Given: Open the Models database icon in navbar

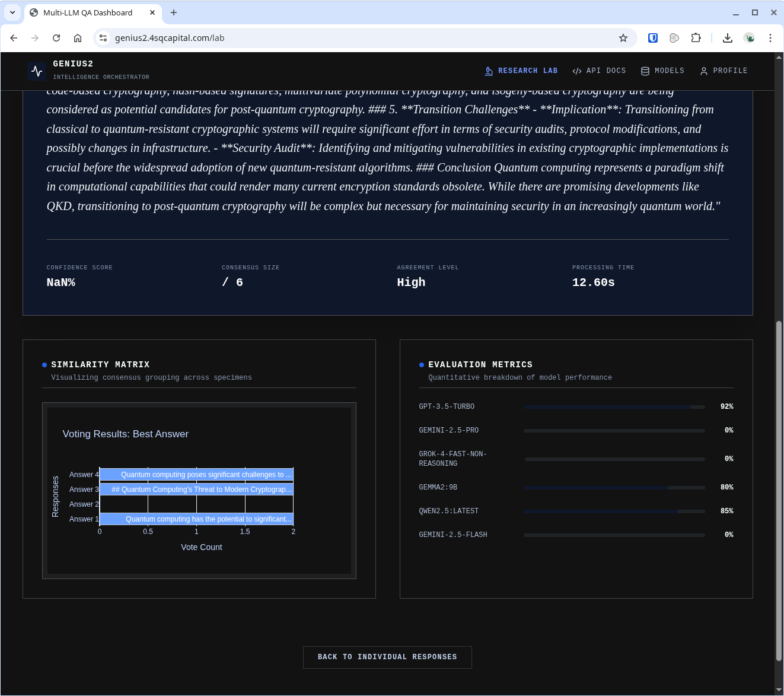Looking at the screenshot, I should tap(645, 71).
